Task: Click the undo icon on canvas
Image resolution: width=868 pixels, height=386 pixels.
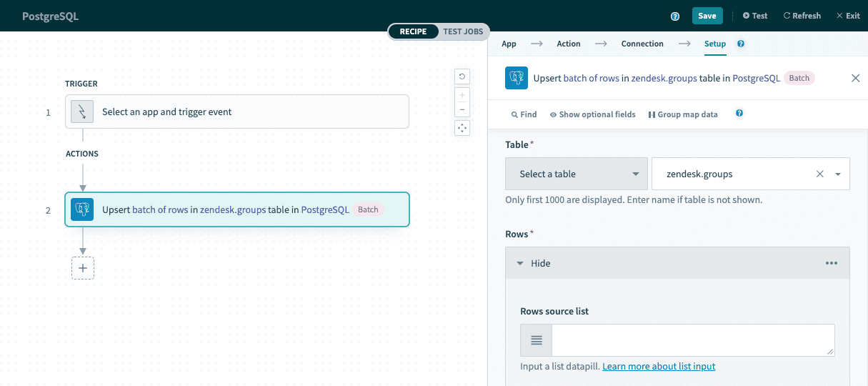Action: (462, 76)
